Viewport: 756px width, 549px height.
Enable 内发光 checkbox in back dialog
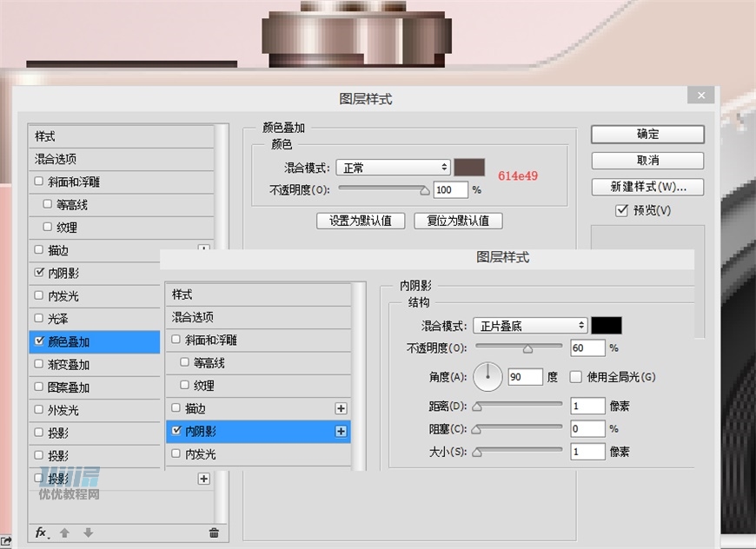coord(39,295)
